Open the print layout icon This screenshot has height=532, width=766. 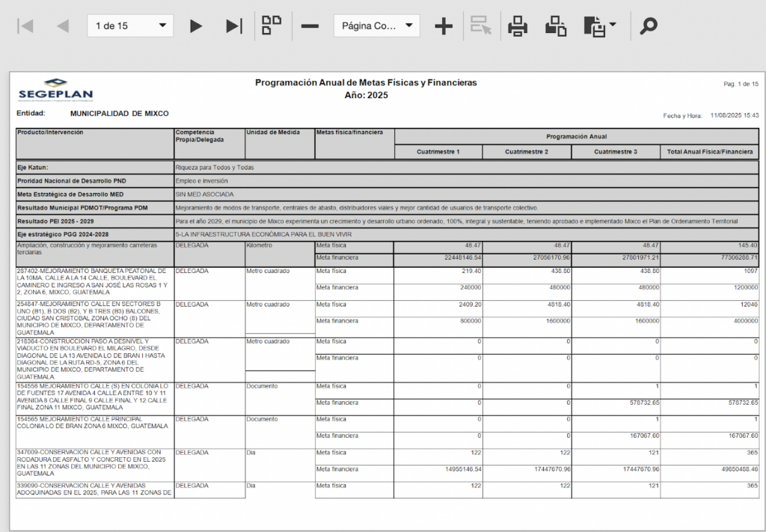pos(556,26)
